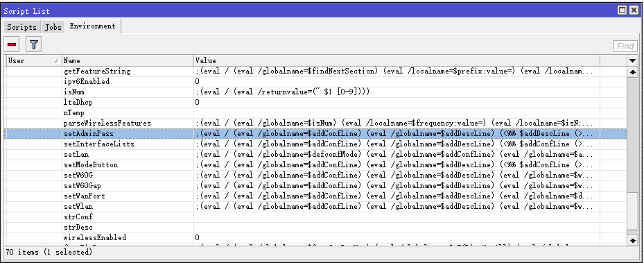Image resolution: width=644 pixels, height=263 pixels.
Task: Switch to the Scripts tab
Action: coord(21,27)
